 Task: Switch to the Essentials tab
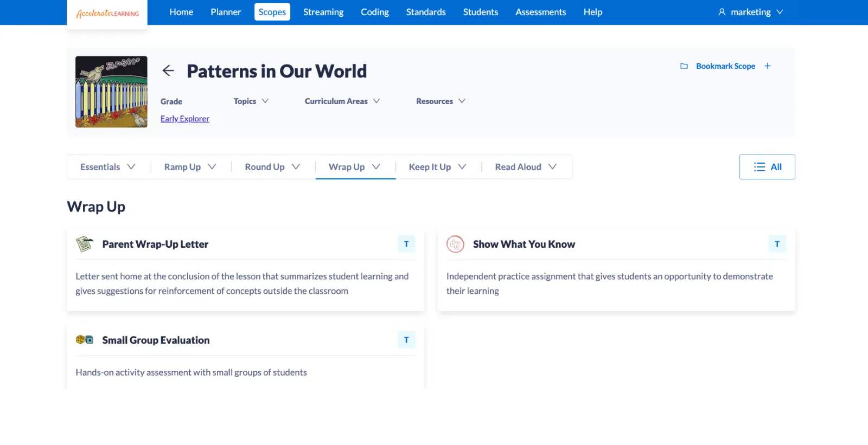[x=107, y=167]
